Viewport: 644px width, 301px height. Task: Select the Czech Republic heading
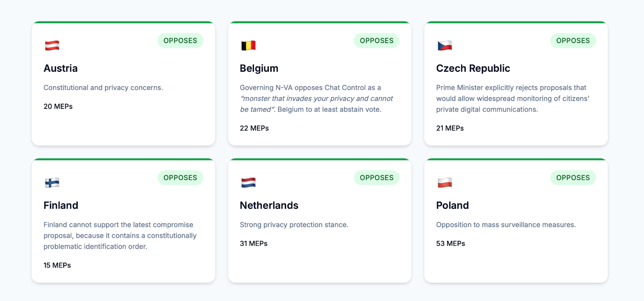coord(473,69)
